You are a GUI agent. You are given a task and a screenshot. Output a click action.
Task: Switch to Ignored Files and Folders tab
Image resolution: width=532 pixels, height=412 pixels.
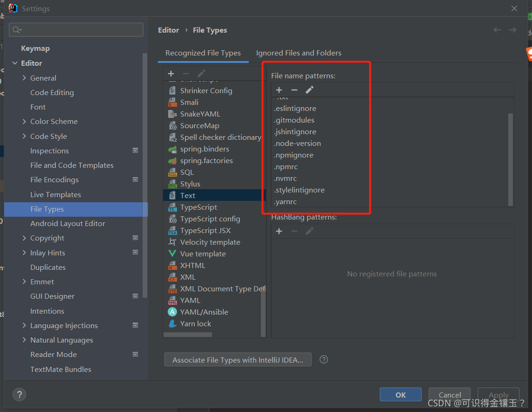(x=299, y=53)
